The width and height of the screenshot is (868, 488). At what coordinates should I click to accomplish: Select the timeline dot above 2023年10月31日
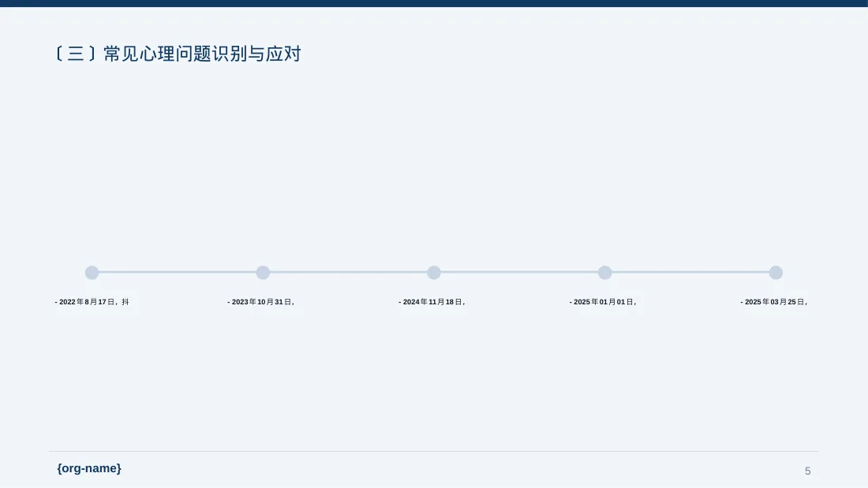(263, 272)
